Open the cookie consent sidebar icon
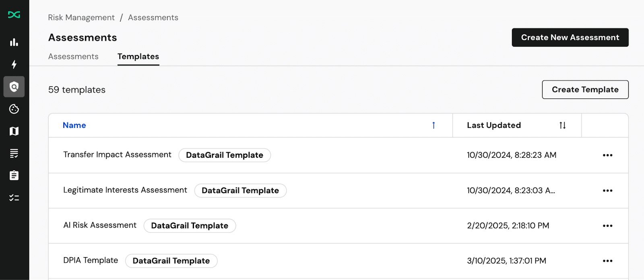The image size is (644, 280). point(14,109)
